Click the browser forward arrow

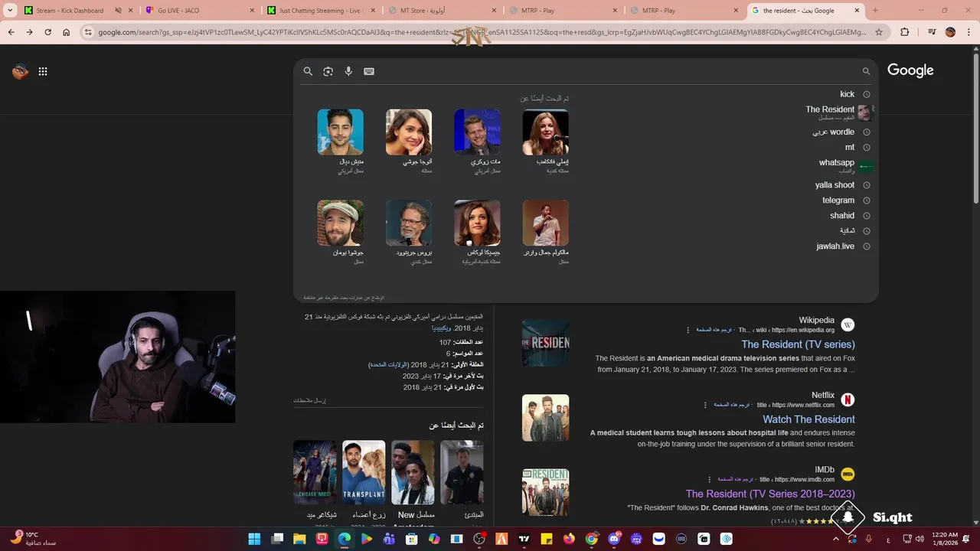point(29,32)
